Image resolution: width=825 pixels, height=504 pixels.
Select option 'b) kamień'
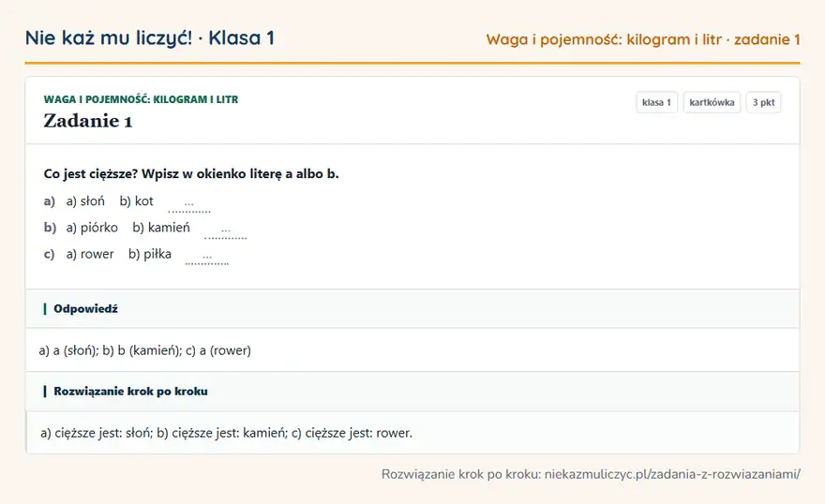coord(161,228)
